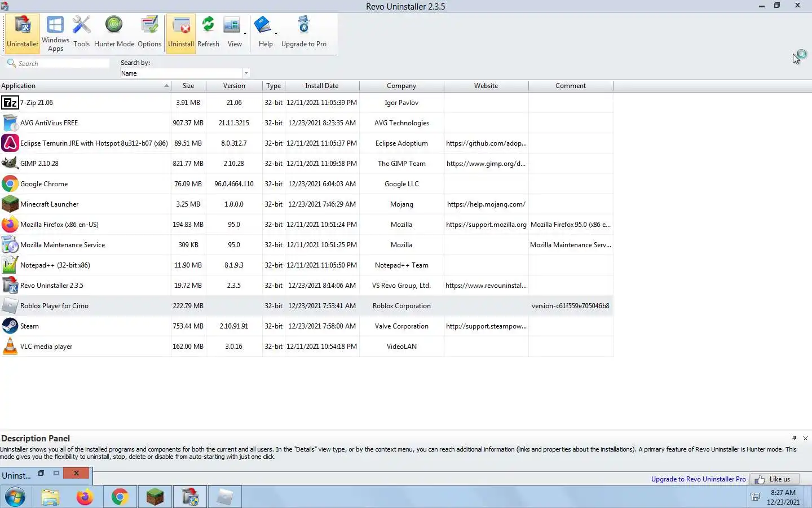Open the View toolbar icon
The width and height of the screenshot is (812, 508).
tap(232, 26)
